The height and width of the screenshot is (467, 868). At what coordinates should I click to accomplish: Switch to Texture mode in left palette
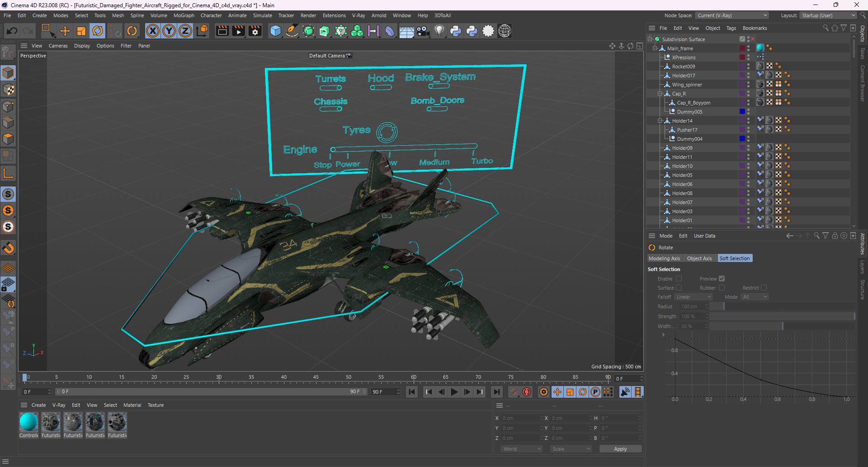click(x=8, y=90)
